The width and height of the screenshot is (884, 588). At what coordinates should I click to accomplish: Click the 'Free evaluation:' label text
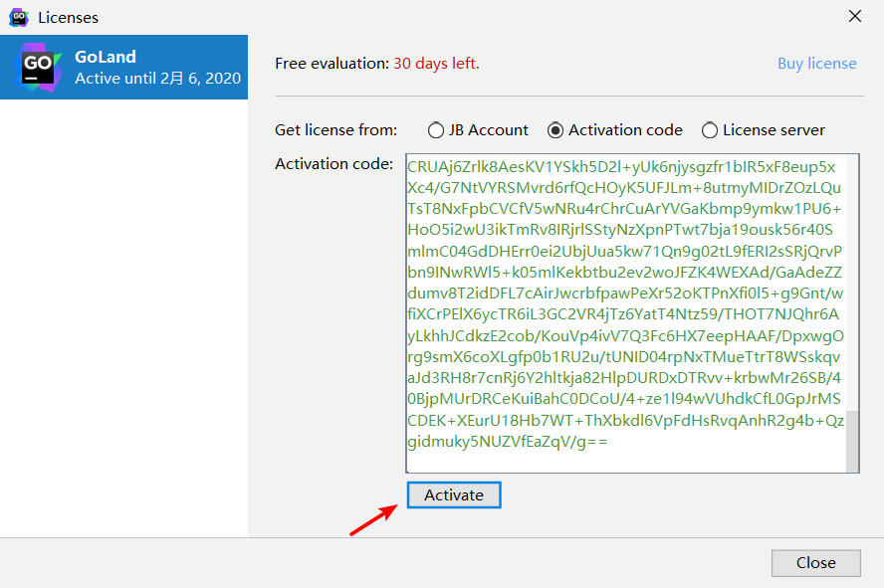(x=332, y=64)
